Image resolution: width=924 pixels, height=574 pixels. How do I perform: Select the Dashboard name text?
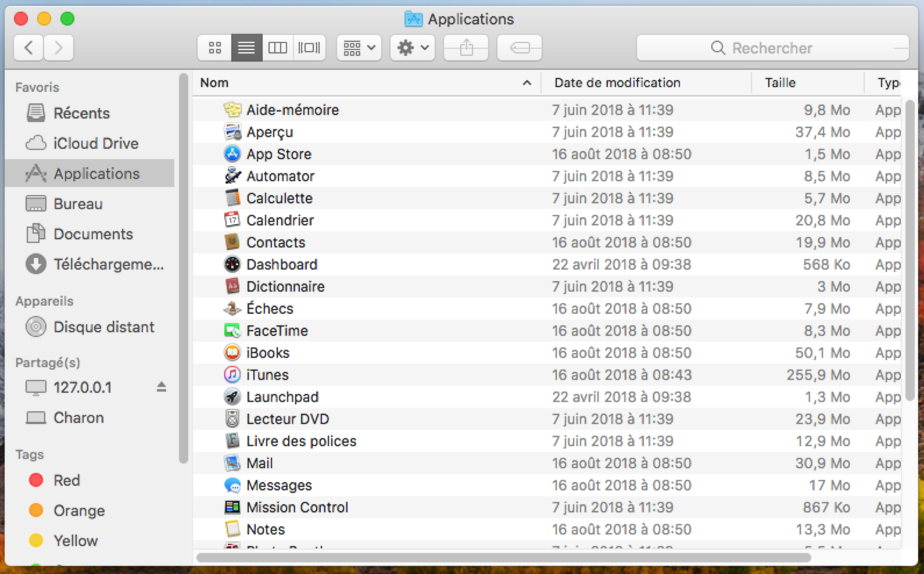click(282, 264)
